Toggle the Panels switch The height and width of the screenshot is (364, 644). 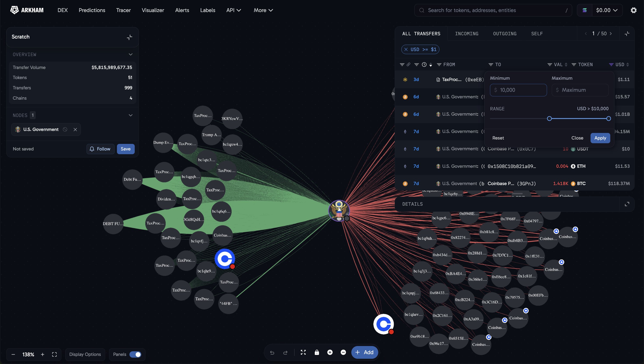(135, 355)
